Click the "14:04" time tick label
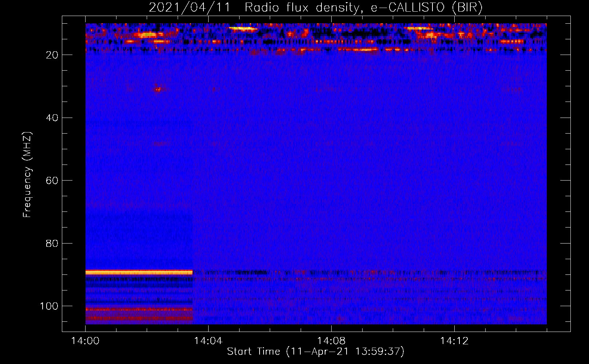This screenshot has height=364, width=589. tap(208, 341)
